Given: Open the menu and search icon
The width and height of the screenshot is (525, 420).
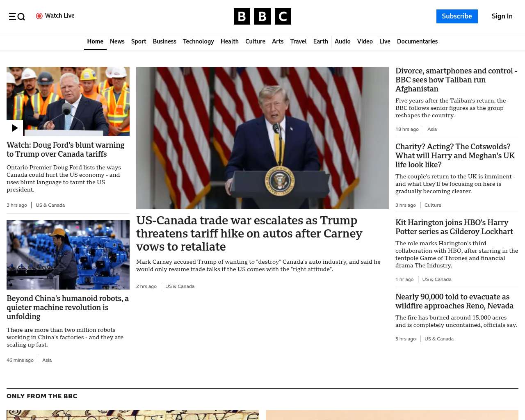Looking at the screenshot, I should click(x=17, y=16).
